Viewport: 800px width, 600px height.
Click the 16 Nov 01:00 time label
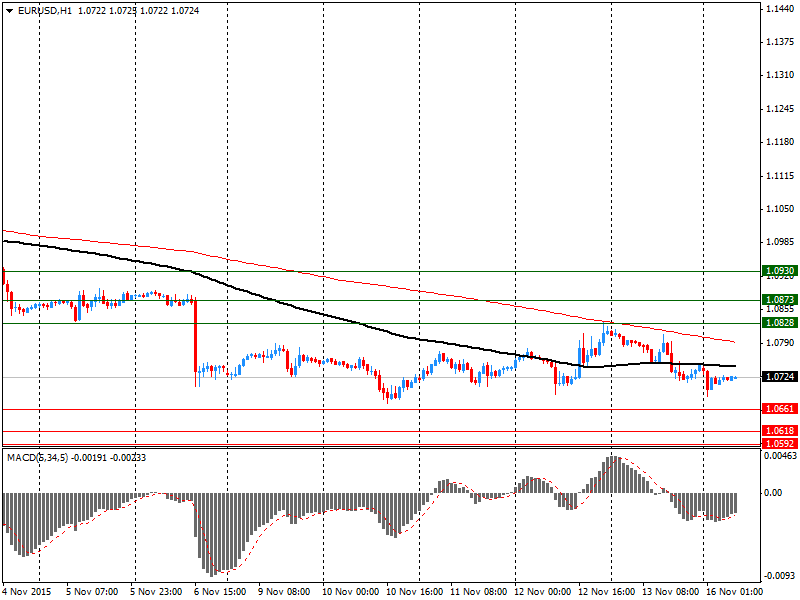(x=734, y=592)
